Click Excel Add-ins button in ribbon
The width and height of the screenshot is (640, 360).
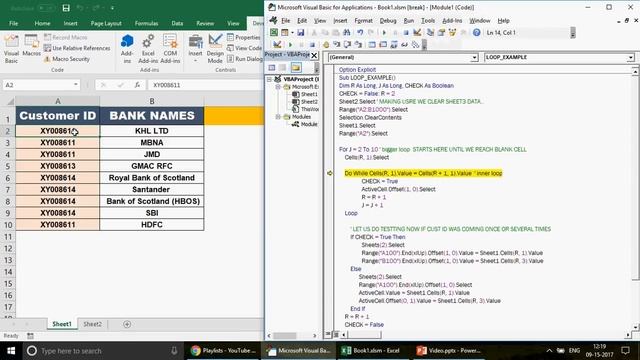click(148, 49)
